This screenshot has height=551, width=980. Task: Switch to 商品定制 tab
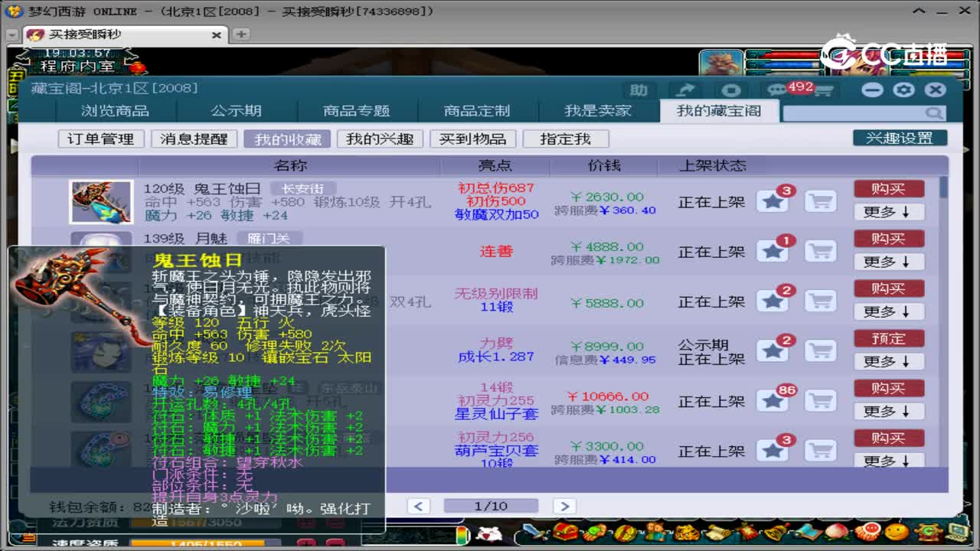tap(477, 111)
